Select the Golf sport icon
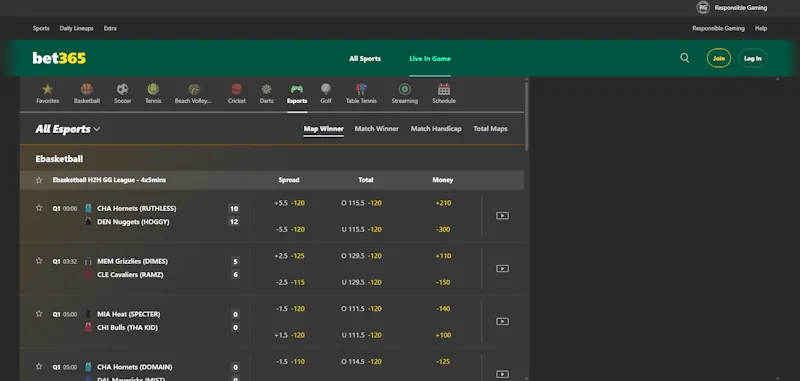The width and height of the screenshot is (800, 381). 326,90
